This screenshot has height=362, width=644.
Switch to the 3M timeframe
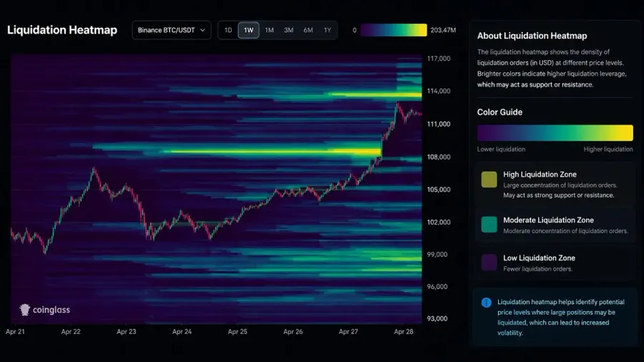[x=289, y=30]
